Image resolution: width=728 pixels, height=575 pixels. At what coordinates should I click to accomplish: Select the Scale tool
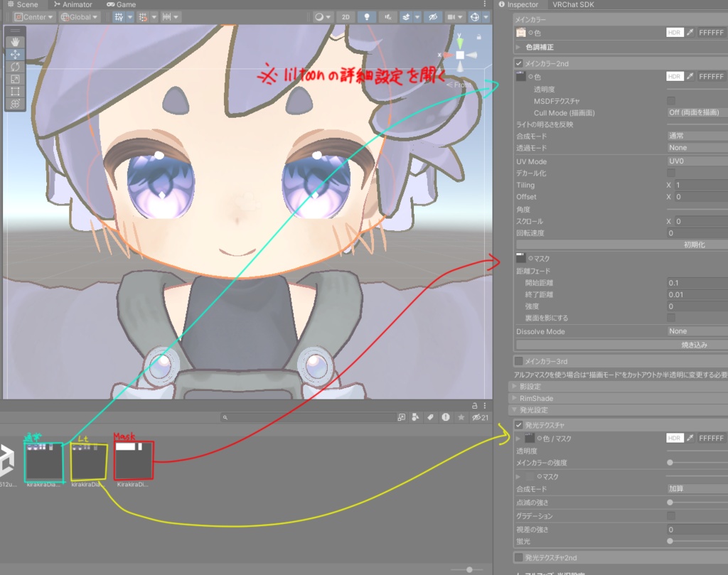pos(15,79)
